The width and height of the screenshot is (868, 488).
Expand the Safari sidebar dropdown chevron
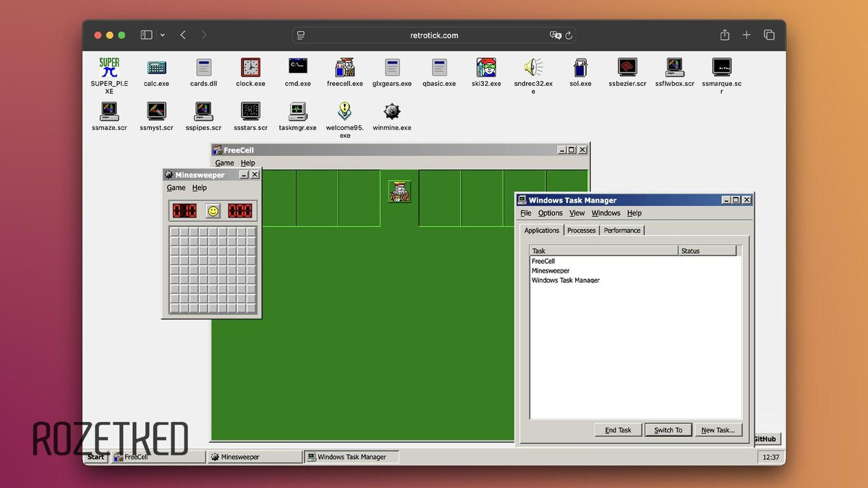[x=163, y=35]
